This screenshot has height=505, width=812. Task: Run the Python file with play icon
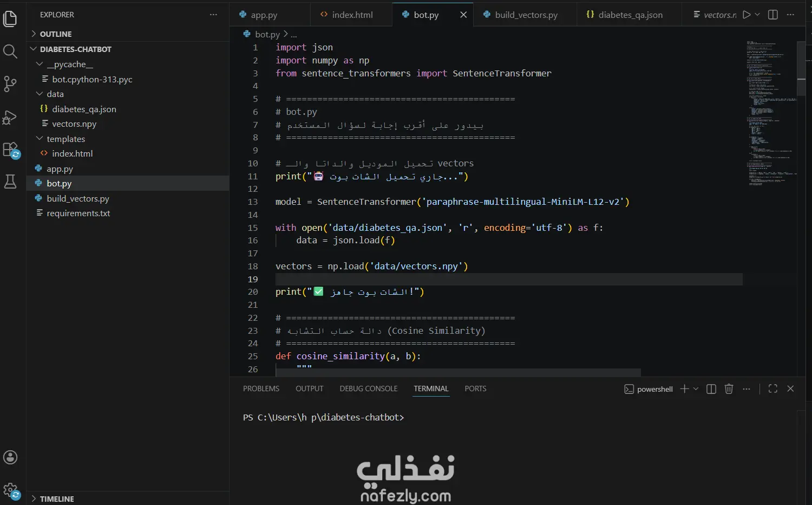746,15
